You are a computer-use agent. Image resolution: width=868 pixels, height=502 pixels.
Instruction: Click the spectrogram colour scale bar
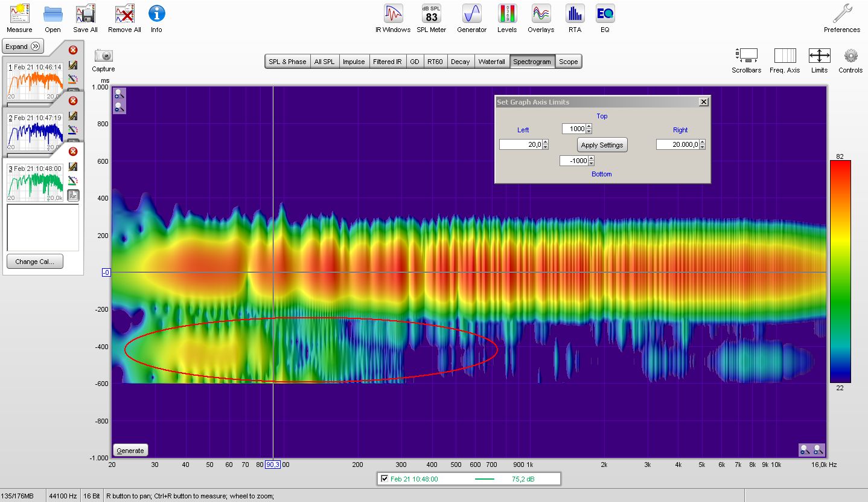click(x=840, y=272)
